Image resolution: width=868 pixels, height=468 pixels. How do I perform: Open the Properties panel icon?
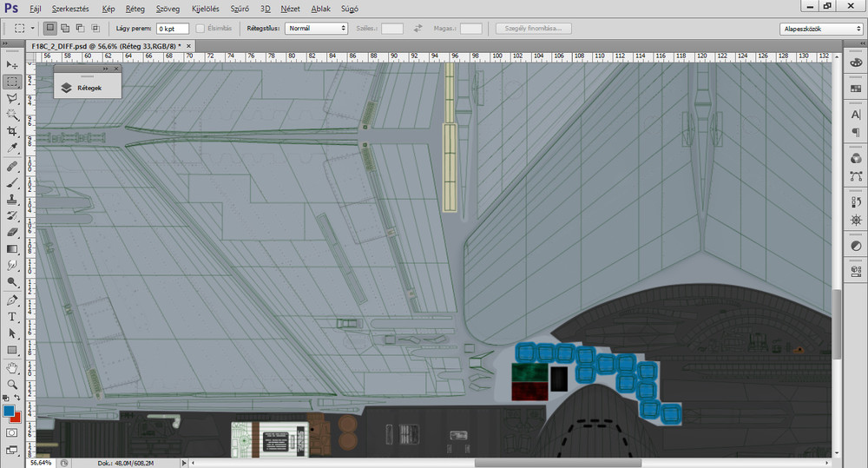click(856, 272)
